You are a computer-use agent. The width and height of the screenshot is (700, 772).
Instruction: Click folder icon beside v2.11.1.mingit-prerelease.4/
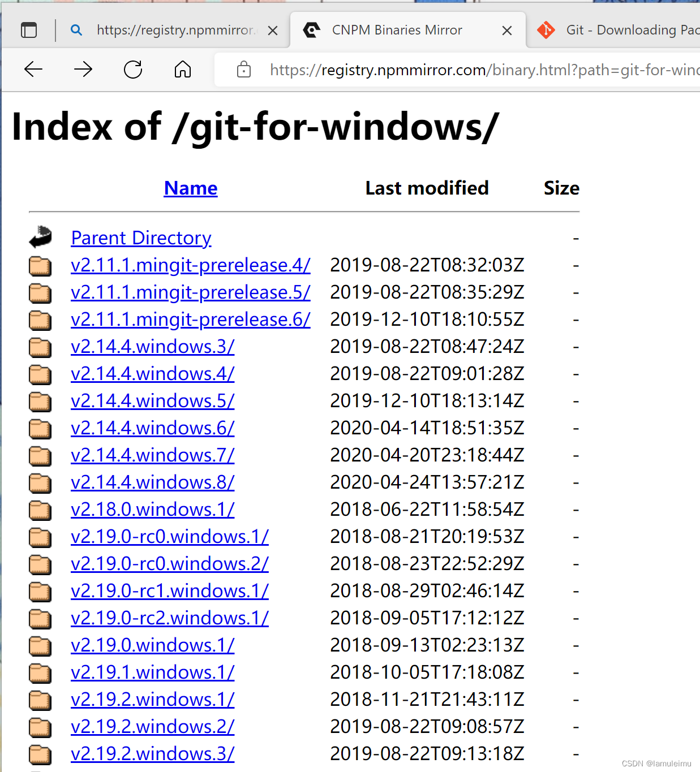pyautogui.click(x=40, y=266)
